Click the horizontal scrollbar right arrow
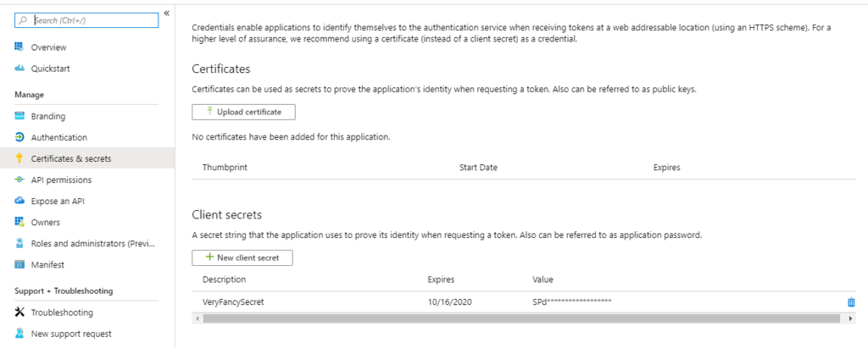 tap(851, 318)
